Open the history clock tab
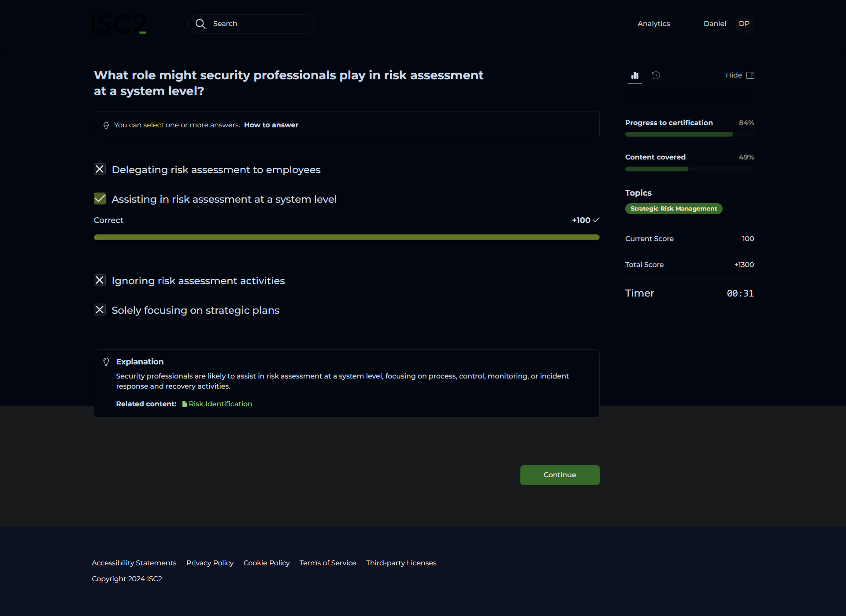The width and height of the screenshot is (846, 616). click(656, 75)
